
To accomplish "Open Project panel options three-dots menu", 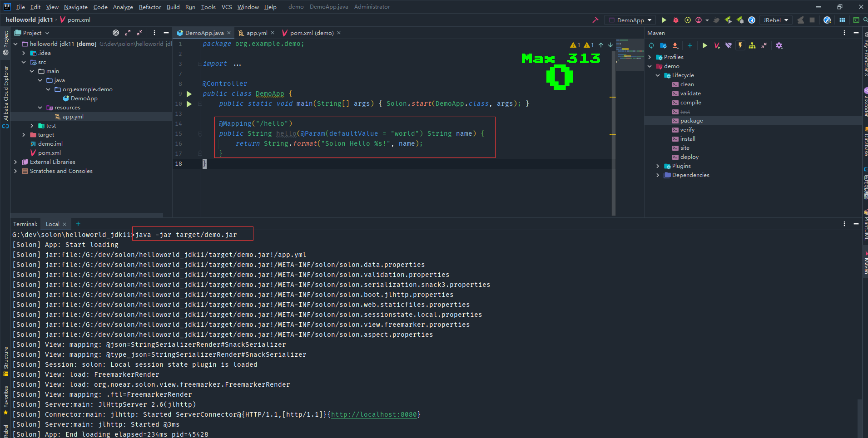I will pos(154,33).
